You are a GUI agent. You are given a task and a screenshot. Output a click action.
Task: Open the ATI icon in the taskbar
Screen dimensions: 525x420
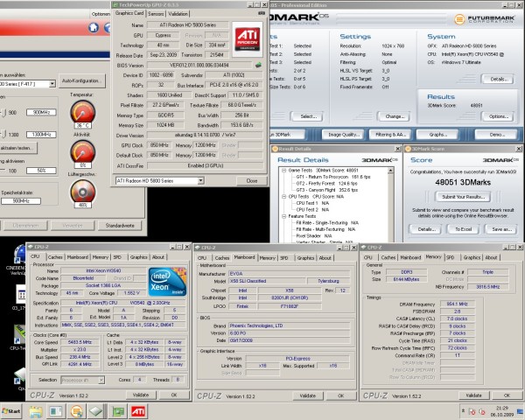point(138,410)
